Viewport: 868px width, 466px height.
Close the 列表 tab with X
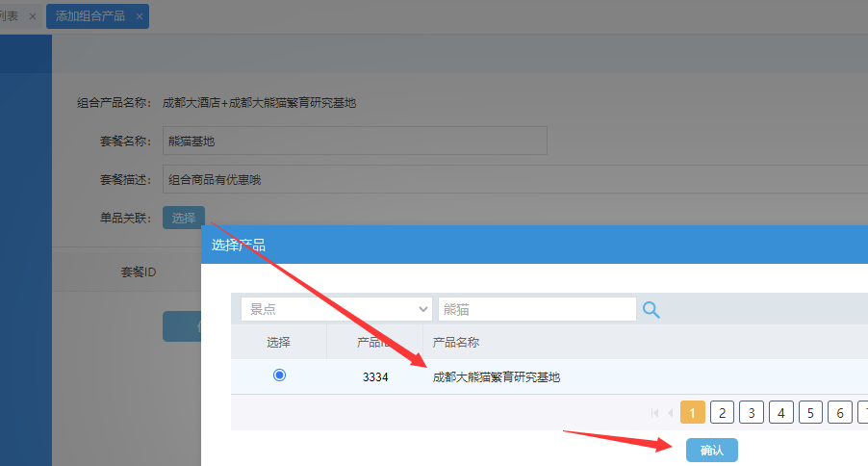tap(33, 16)
